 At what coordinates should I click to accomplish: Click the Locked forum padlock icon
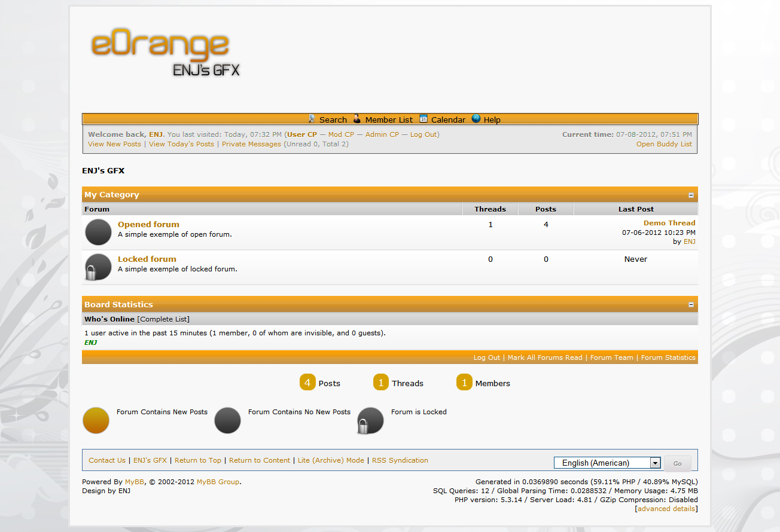99,267
